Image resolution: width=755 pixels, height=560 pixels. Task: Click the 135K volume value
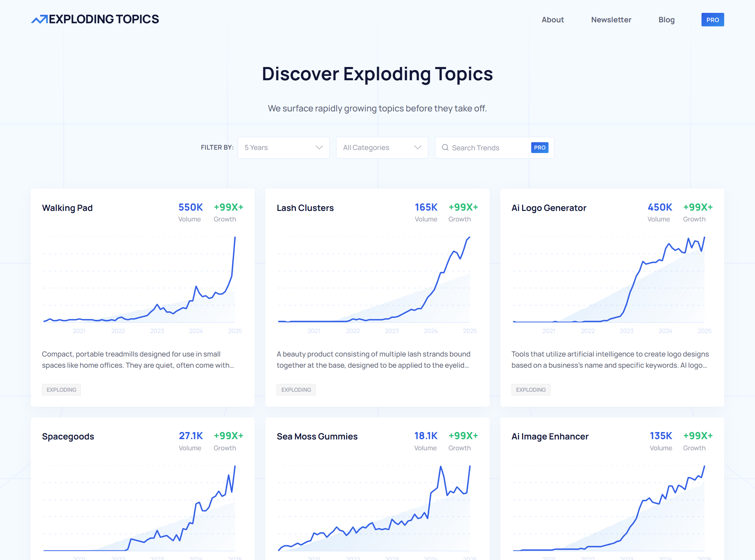(x=661, y=436)
